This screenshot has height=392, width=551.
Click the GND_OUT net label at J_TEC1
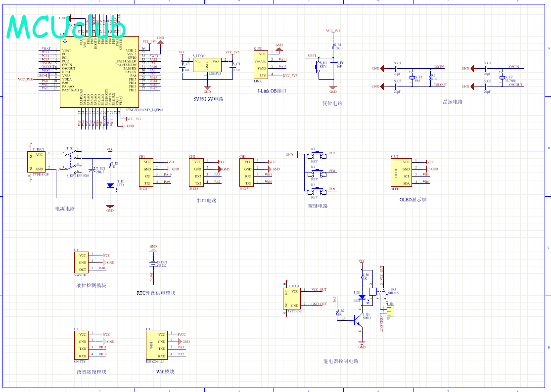click(x=319, y=304)
